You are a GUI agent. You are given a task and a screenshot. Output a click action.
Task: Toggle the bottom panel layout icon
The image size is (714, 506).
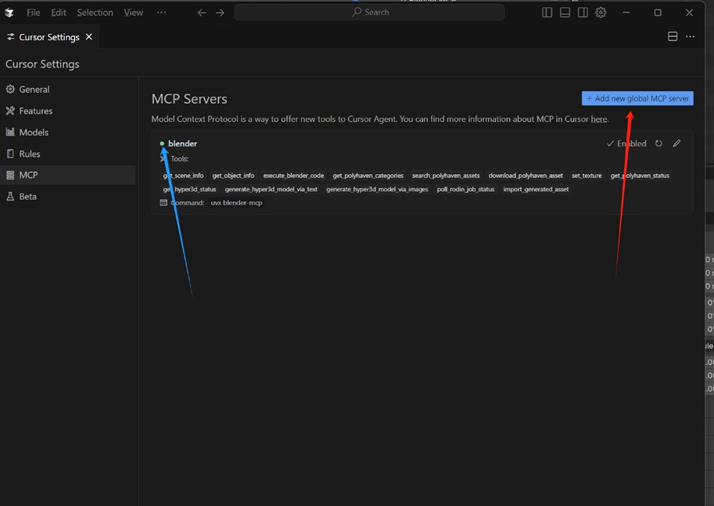pos(565,12)
